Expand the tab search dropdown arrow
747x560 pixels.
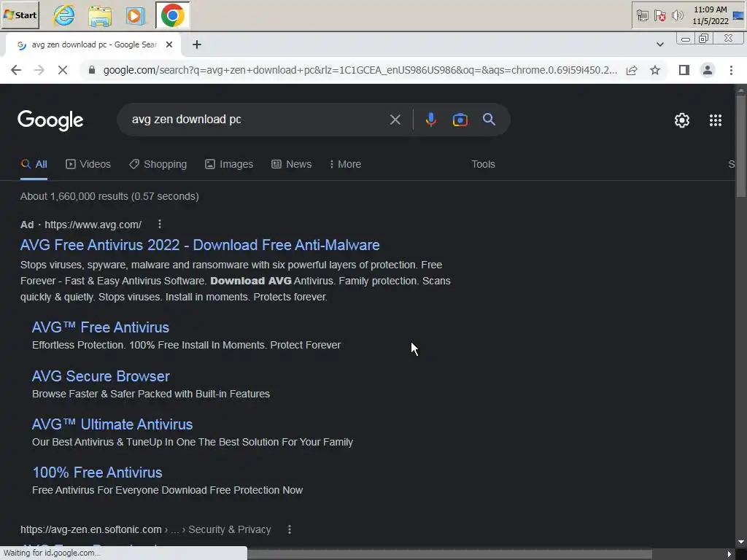point(659,44)
